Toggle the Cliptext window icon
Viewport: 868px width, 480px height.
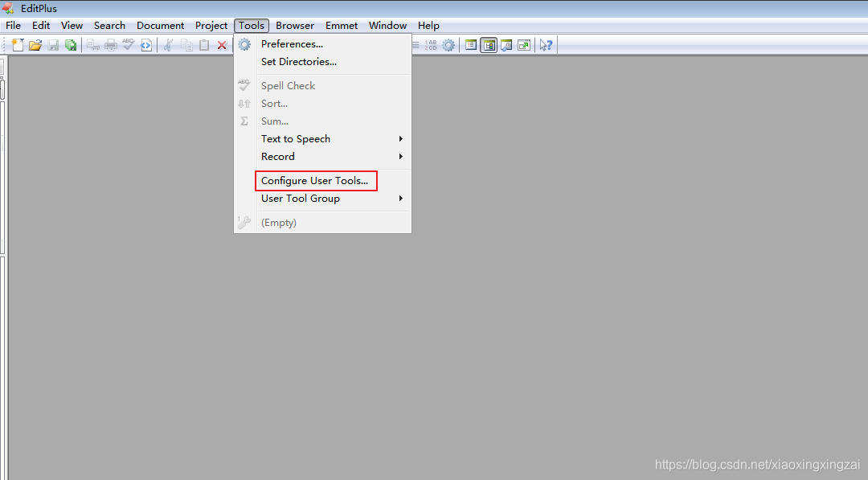point(471,45)
